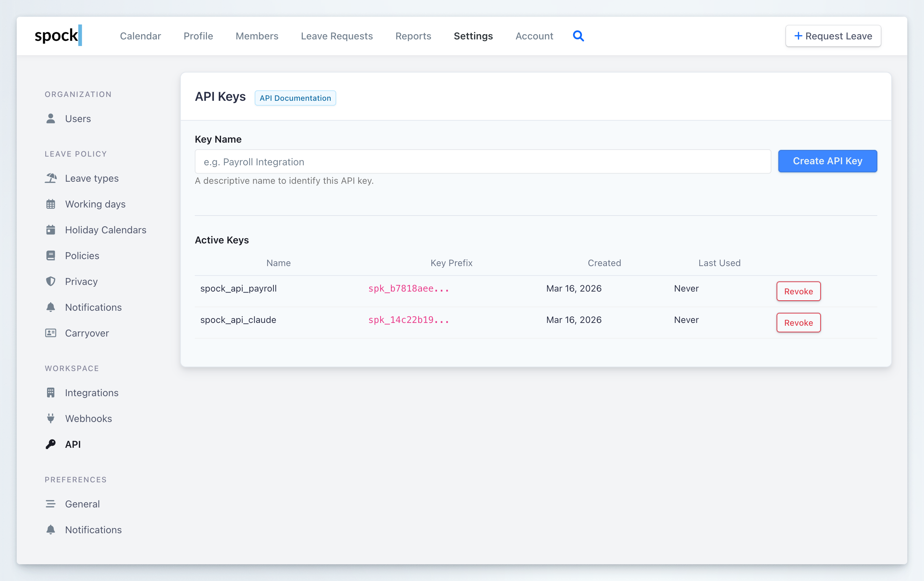Click the Webhooks plug icon
The height and width of the screenshot is (581, 924).
point(51,418)
